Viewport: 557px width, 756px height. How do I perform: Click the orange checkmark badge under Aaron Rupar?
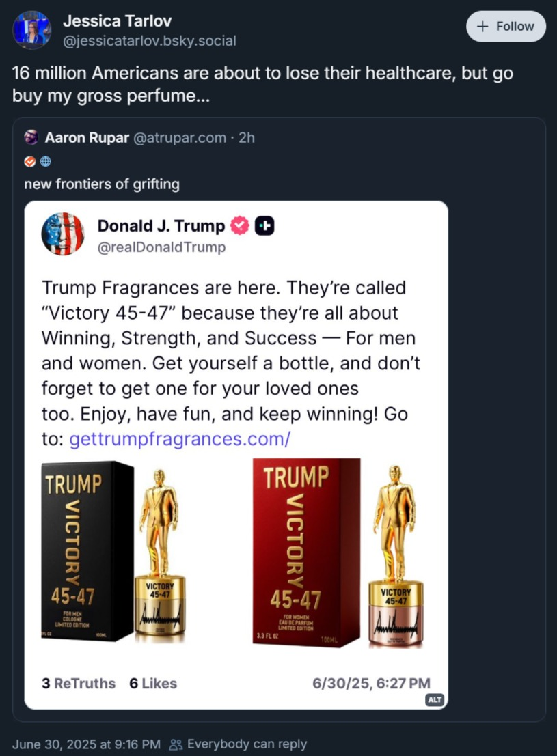(29, 162)
